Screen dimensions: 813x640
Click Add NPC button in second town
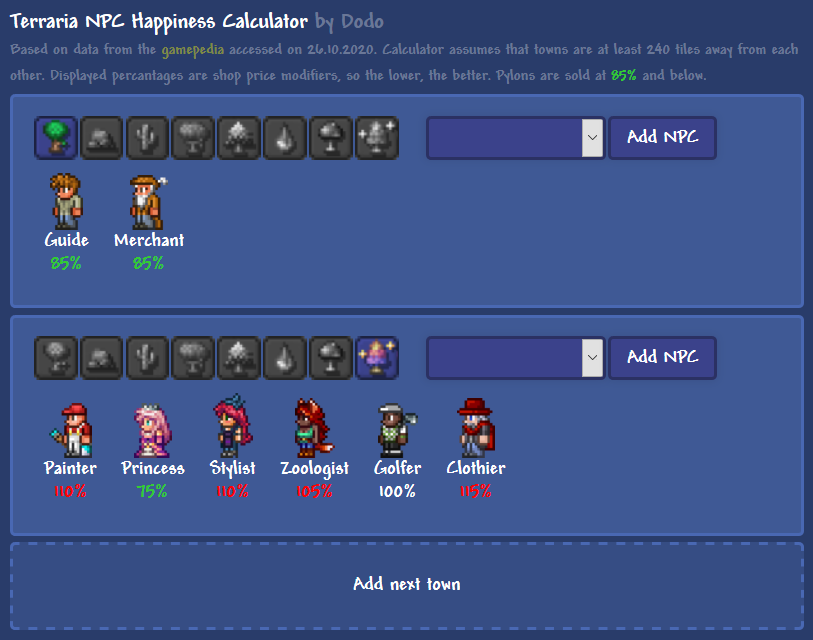pos(662,358)
